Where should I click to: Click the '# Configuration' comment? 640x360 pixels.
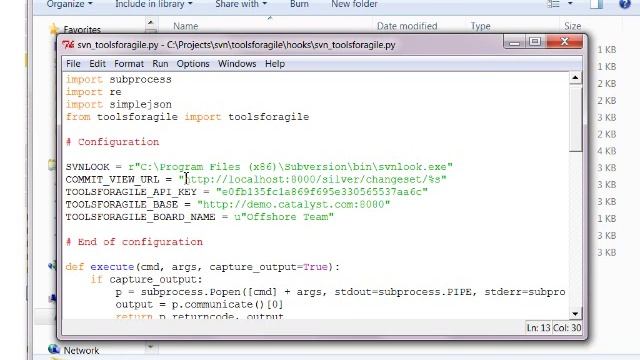112,142
